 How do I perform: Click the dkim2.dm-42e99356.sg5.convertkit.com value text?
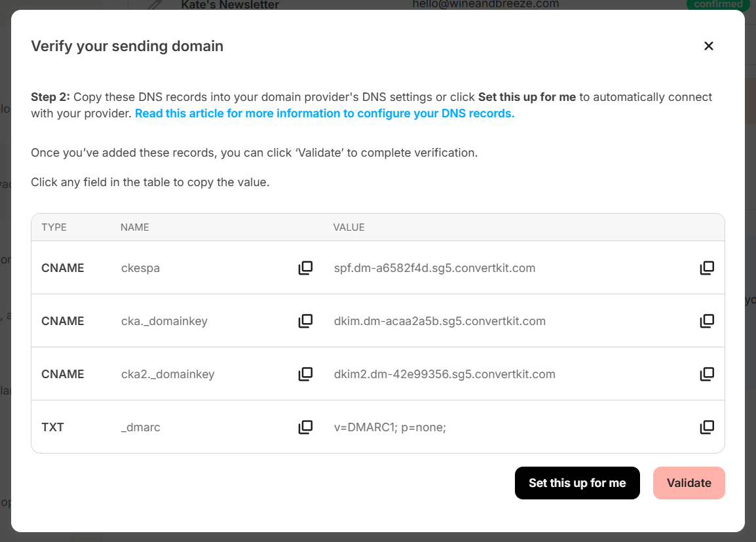click(x=445, y=374)
